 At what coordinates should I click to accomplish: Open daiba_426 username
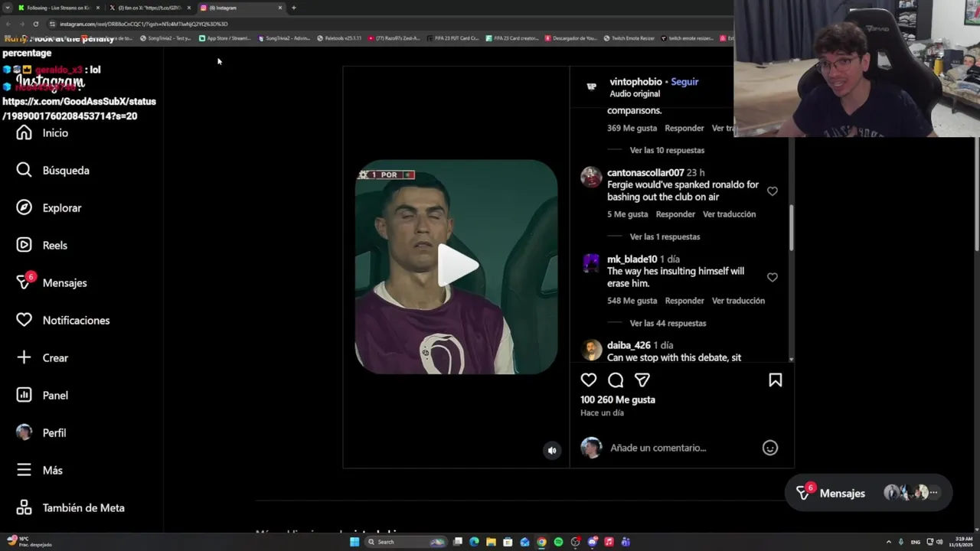[x=629, y=346]
